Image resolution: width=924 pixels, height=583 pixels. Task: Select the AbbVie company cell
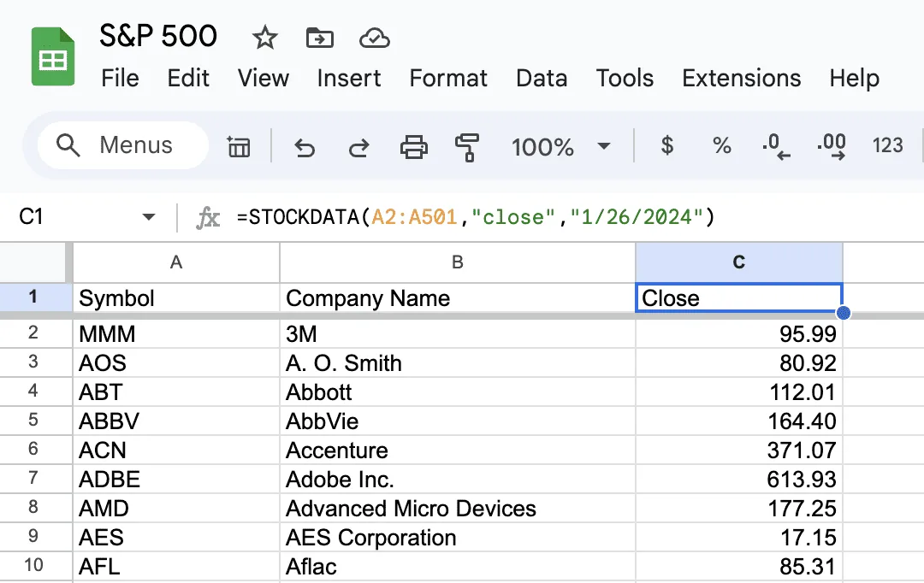coord(457,421)
